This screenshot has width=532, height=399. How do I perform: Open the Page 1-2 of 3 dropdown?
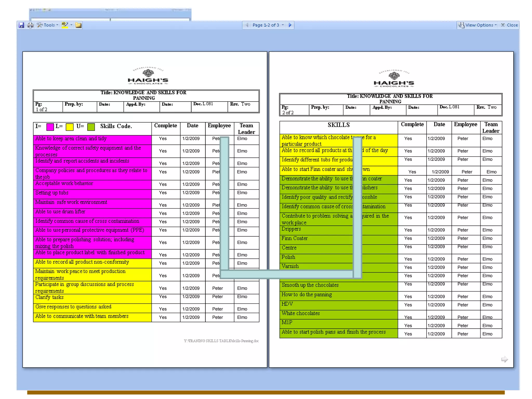tap(268, 25)
